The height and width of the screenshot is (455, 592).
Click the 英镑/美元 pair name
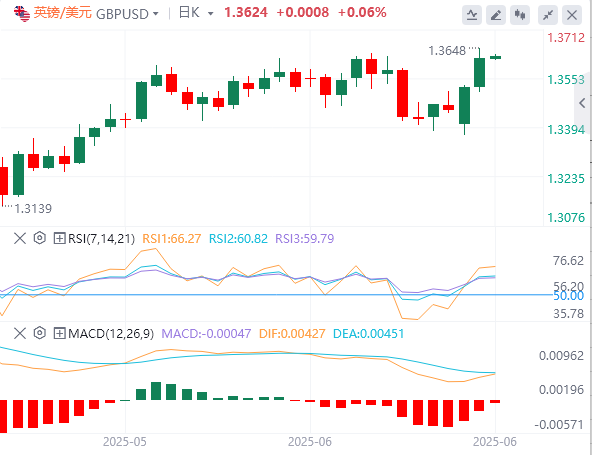(63, 13)
